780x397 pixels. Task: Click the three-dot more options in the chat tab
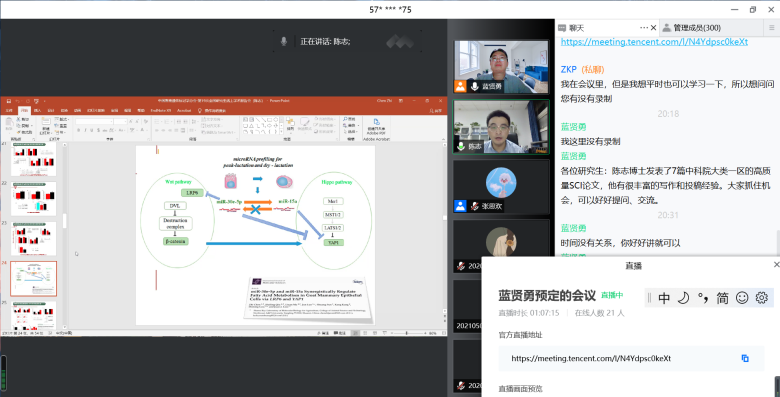pos(644,28)
